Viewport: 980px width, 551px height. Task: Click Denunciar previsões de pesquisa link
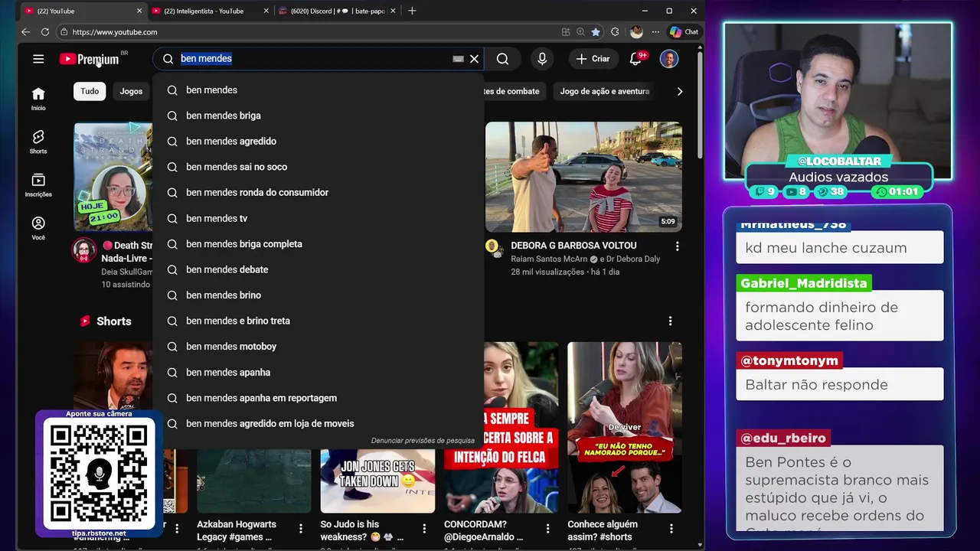coord(423,441)
